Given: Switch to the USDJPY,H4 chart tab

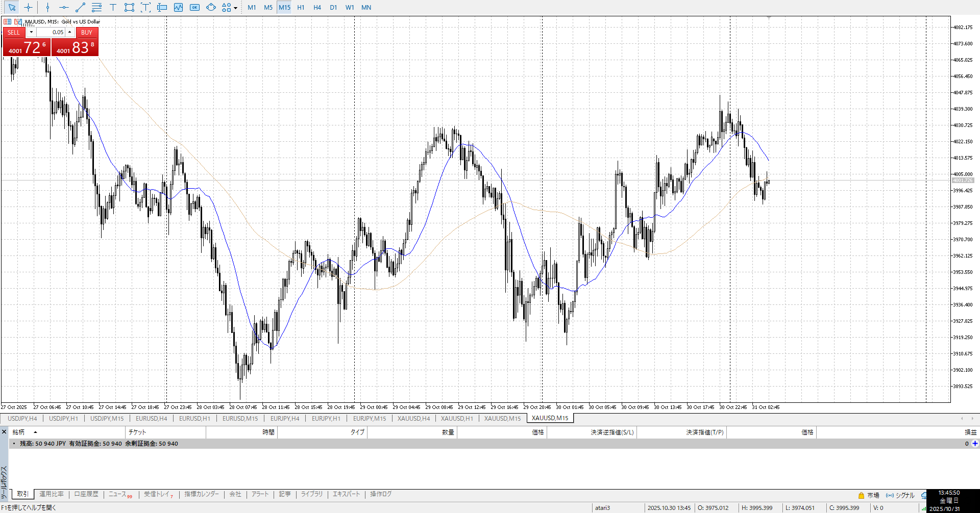Looking at the screenshot, I should 22,418.
